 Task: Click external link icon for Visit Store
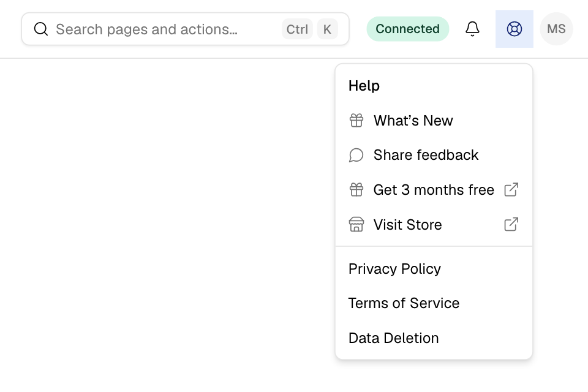[511, 224]
